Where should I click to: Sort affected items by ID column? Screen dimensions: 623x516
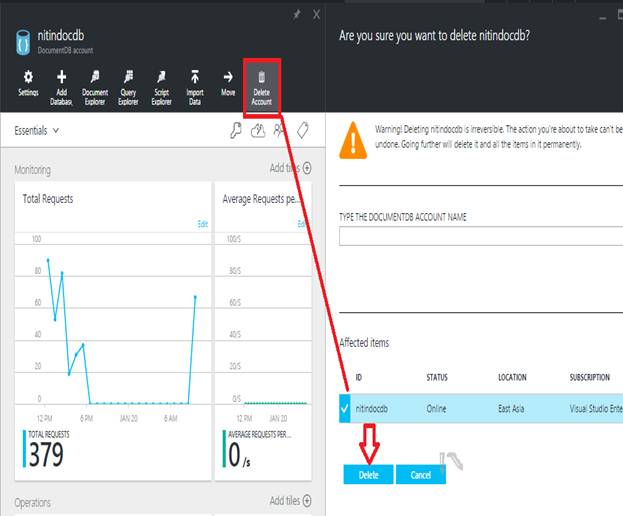pyautogui.click(x=358, y=377)
